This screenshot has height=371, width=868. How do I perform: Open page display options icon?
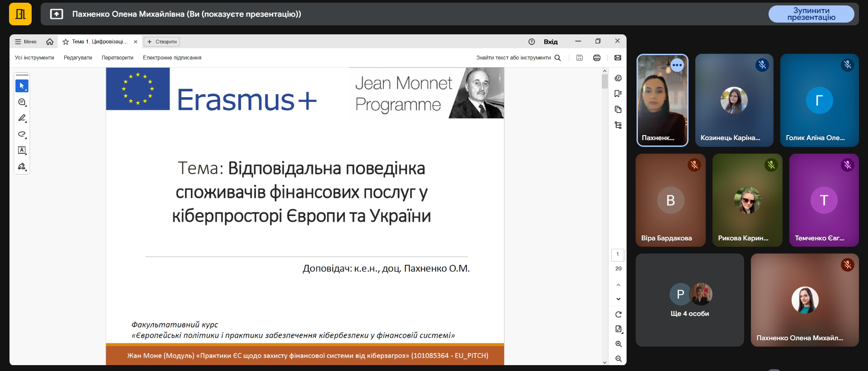click(x=618, y=329)
